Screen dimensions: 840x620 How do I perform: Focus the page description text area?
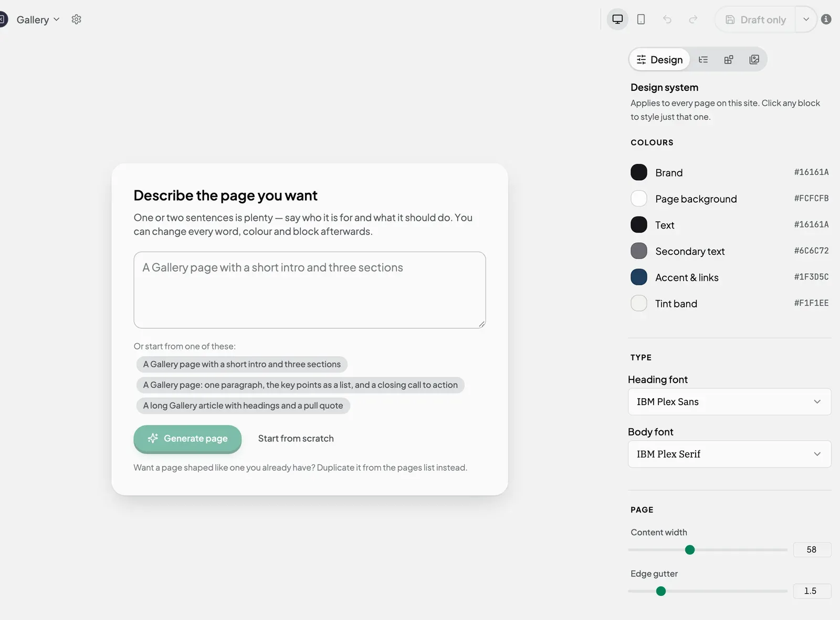click(310, 290)
